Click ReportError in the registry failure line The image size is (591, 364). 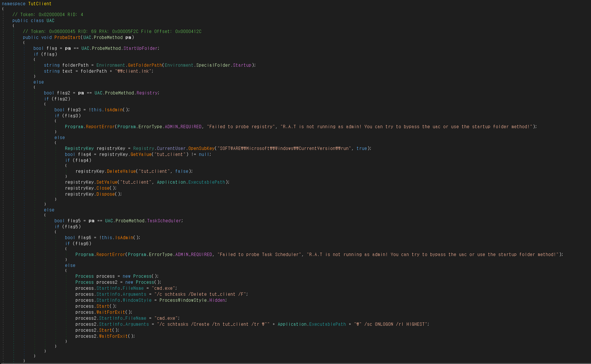(x=100, y=127)
